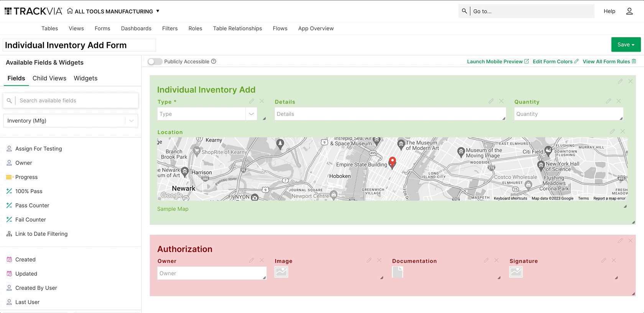
Task: Click the Documentation file icon
Action: [398, 272]
